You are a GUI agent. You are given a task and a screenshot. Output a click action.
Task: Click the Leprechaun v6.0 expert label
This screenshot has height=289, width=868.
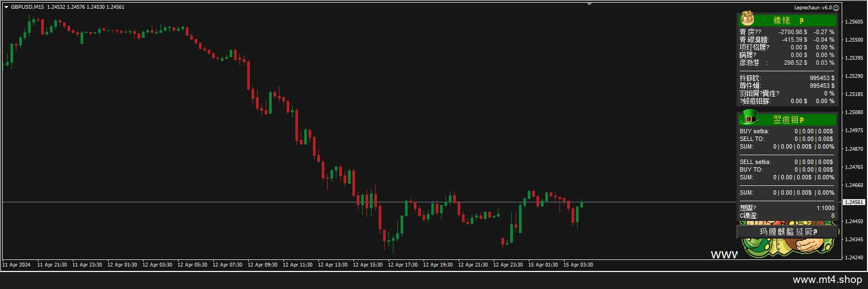click(x=813, y=8)
